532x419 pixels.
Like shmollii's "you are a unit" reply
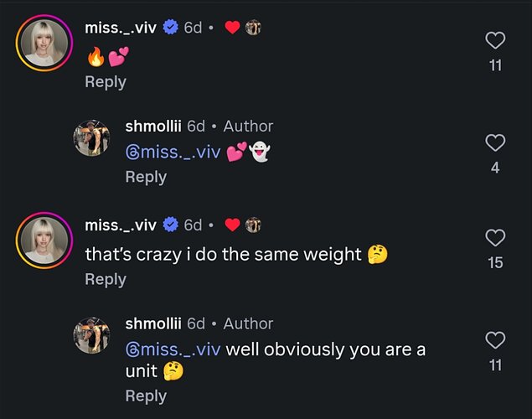click(495, 340)
